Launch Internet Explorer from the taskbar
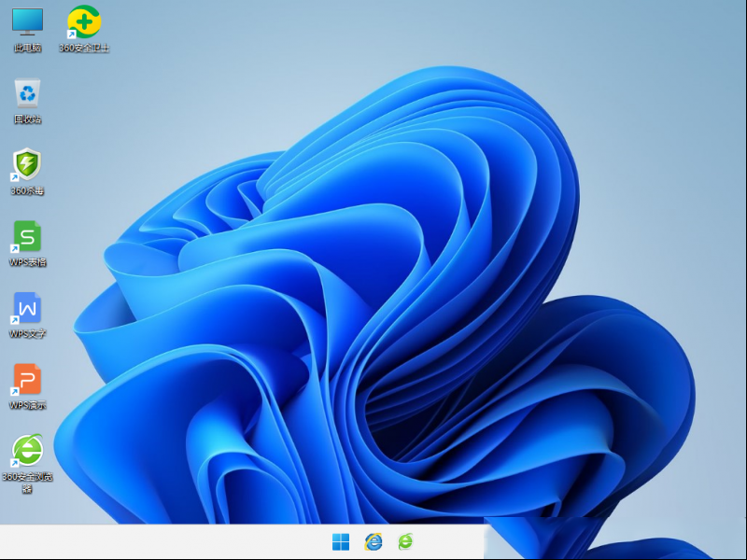This screenshot has width=747, height=560. [x=373, y=542]
